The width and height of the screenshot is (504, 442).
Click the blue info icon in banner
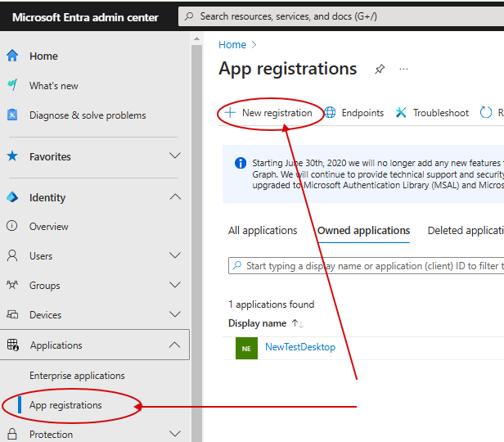click(241, 163)
